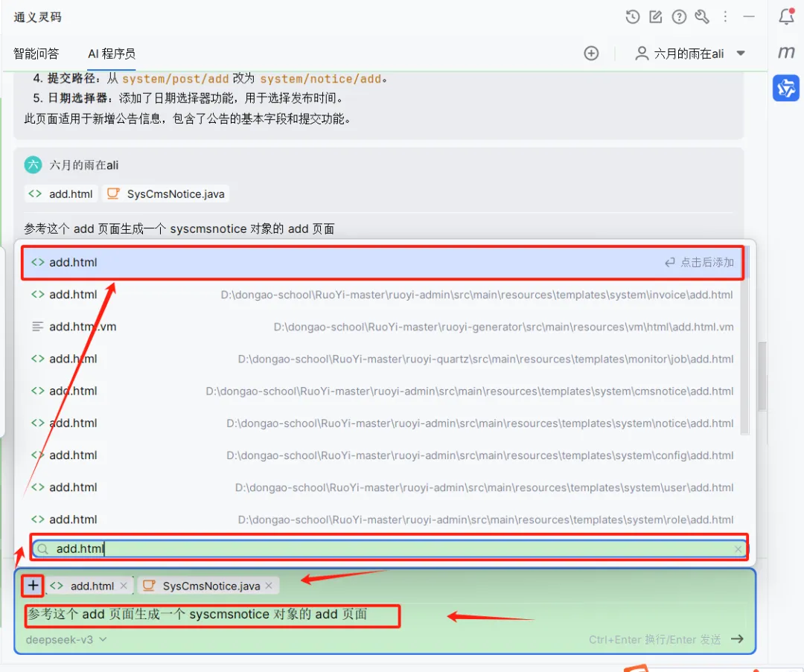
Task: Choose add.html in system\role folder
Action: click(x=383, y=519)
